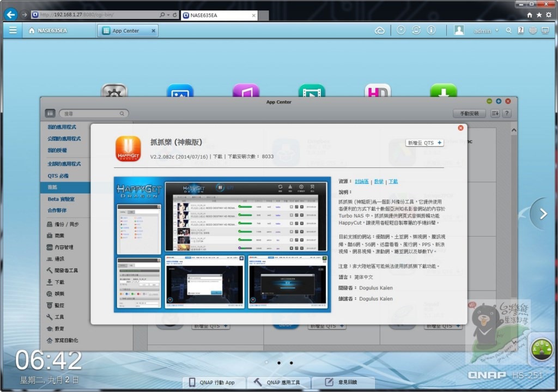Expand the admin user dropdown
This screenshot has height=392, width=558.
tap(486, 31)
